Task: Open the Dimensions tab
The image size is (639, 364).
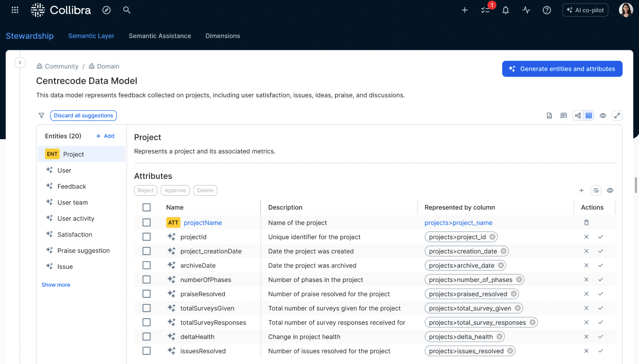Action: tap(222, 36)
